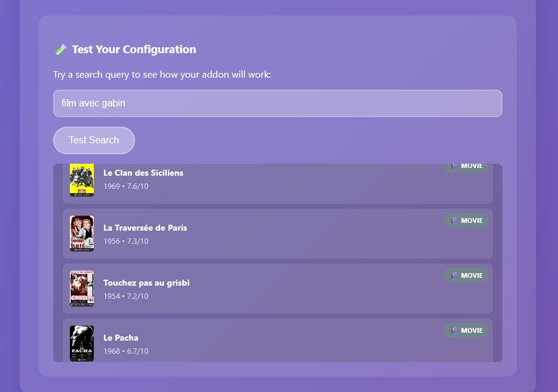
Task: Click the 1956 • 7.3/10 rating line
Action: (x=126, y=241)
